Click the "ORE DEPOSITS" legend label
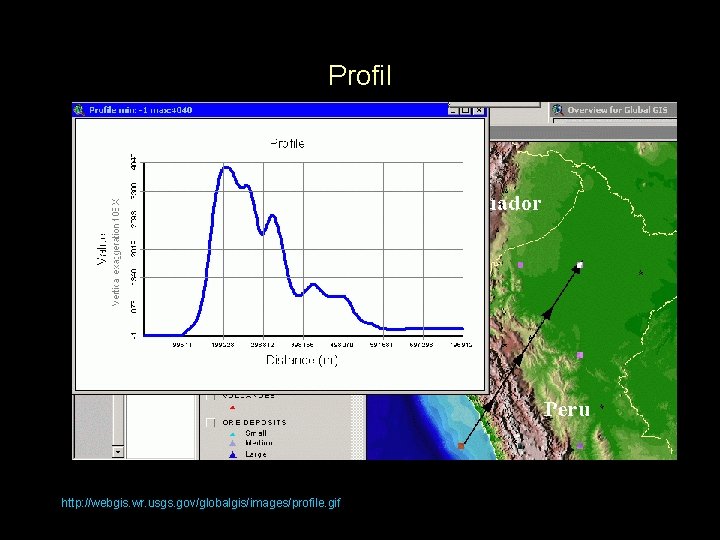 point(254,422)
